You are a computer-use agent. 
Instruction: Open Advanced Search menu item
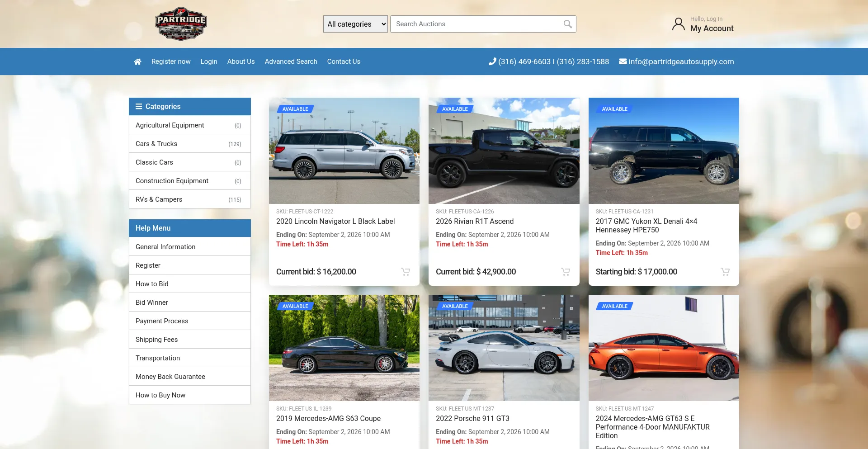291,61
